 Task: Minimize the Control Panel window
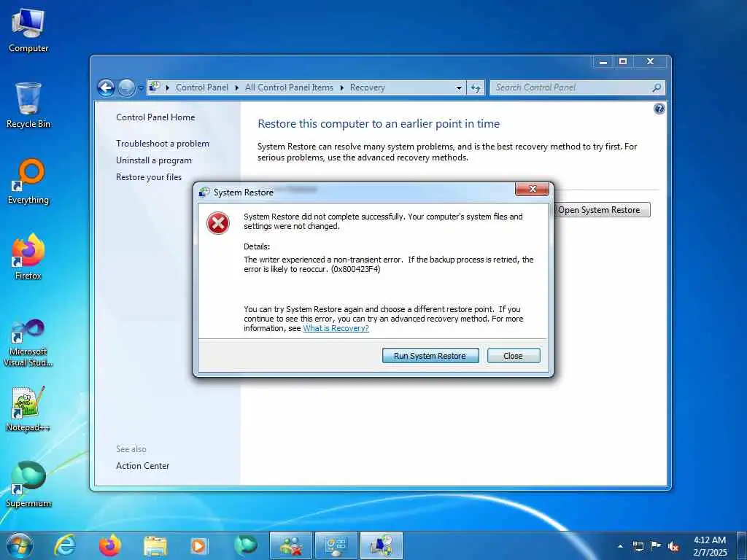point(603,61)
